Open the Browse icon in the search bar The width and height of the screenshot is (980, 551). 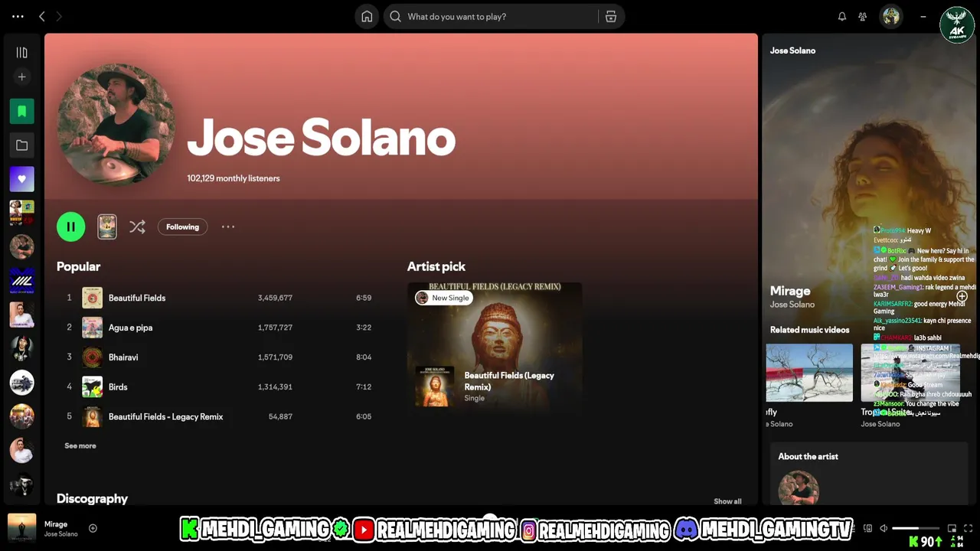pyautogui.click(x=611, y=17)
